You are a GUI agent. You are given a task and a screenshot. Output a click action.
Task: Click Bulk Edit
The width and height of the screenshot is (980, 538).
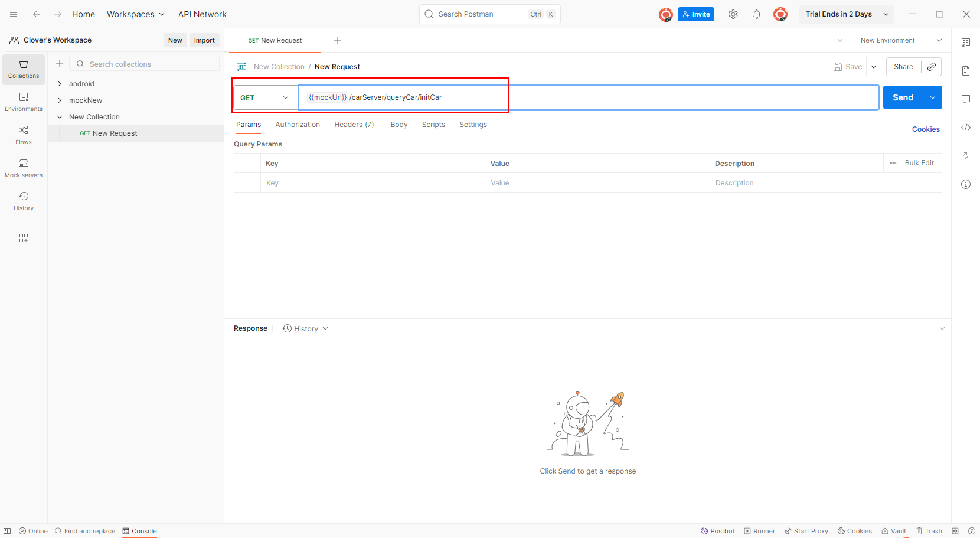[x=919, y=163]
